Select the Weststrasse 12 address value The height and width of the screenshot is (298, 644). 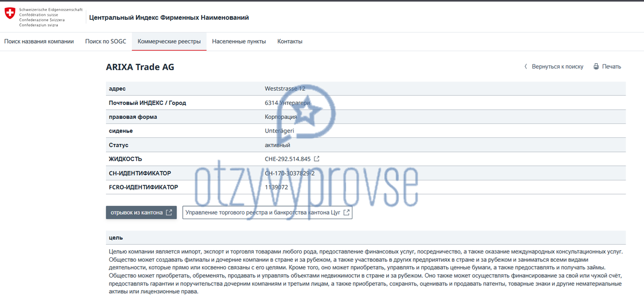tap(285, 89)
